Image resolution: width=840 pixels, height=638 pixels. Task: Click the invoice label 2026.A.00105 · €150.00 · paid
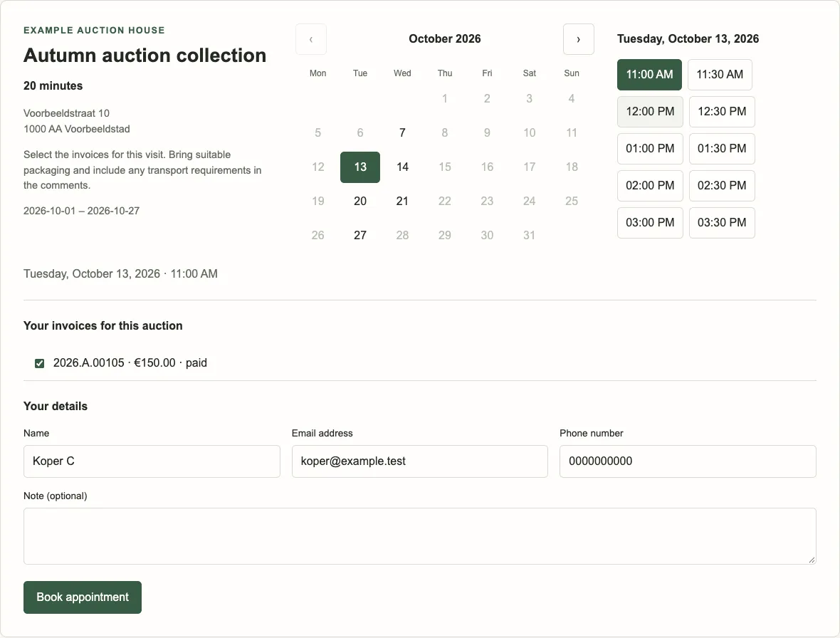point(130,363)
